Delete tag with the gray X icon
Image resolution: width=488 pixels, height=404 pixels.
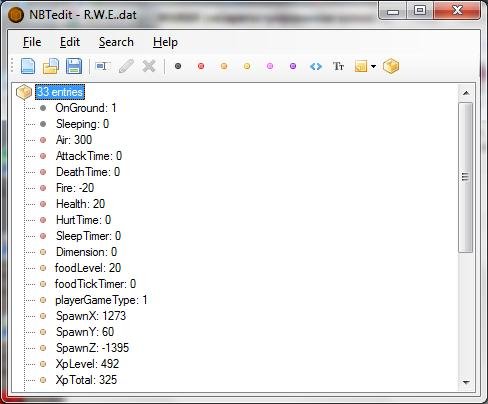click(x=149, y=66)
